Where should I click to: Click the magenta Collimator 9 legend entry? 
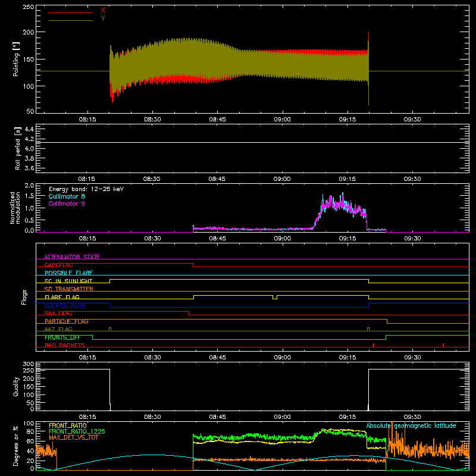click(x=67, y=203)
